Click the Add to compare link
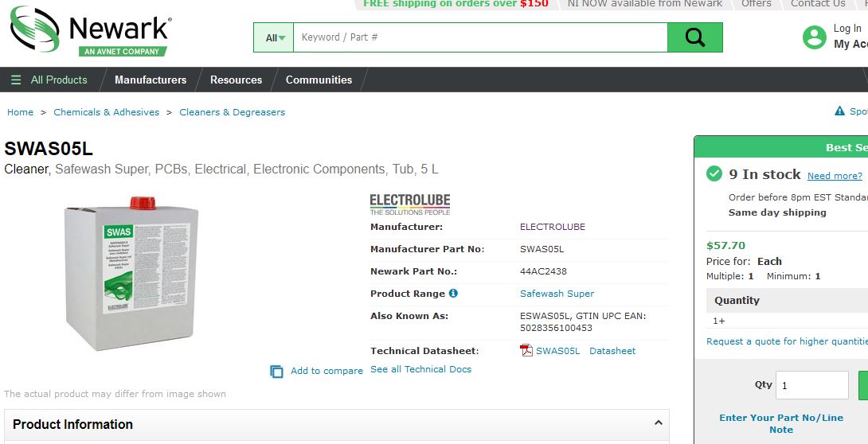 [326, 371]
